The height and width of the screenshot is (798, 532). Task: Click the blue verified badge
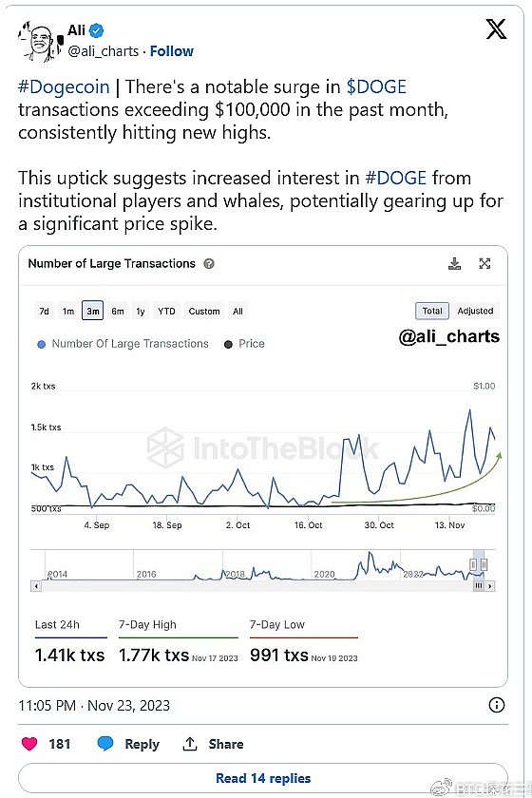point(96,30)
